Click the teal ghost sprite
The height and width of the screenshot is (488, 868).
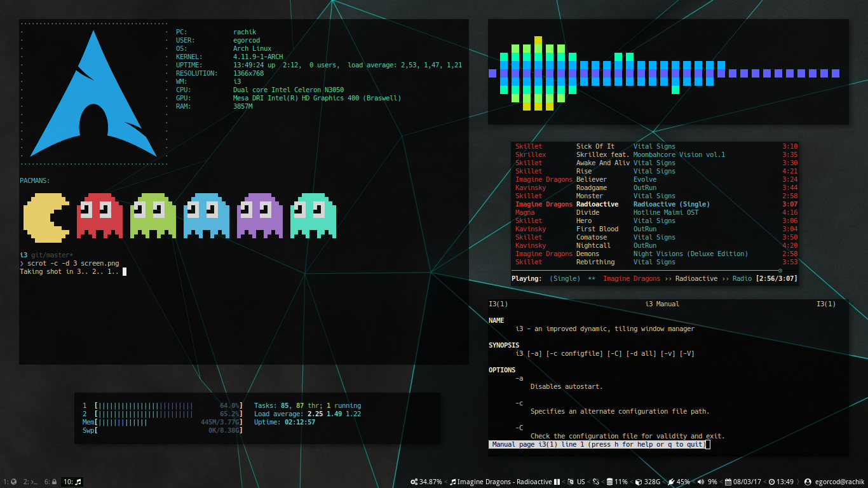point(313,216)
